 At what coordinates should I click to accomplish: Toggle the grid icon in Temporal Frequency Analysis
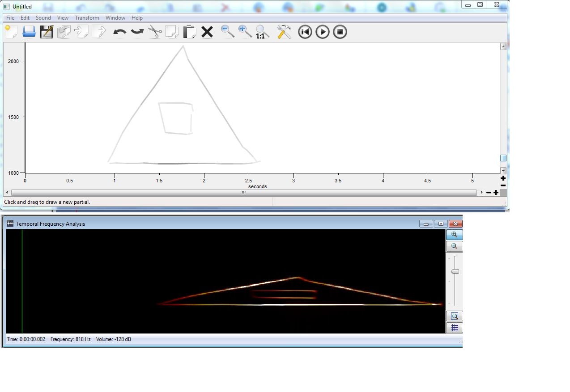click(x=455, y=328)
